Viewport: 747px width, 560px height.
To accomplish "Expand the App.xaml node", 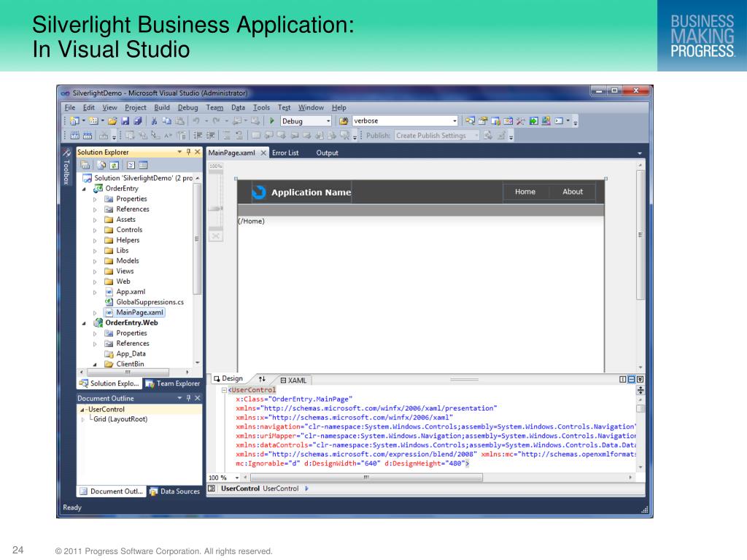I will [95, 292].
